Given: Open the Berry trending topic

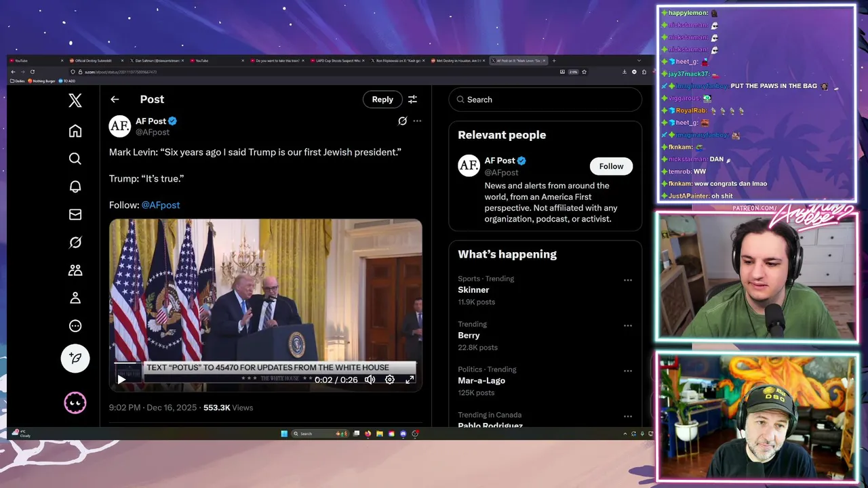Looking at the screenshot, I should click(469, 335).
